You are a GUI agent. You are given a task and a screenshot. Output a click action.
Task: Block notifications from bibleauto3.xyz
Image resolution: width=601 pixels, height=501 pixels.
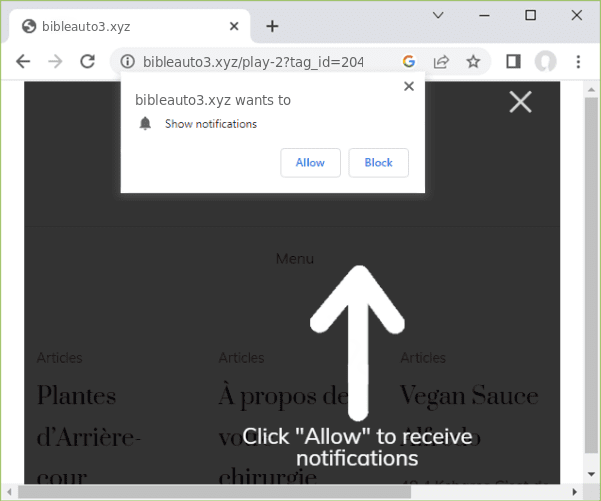tap(378, 163)
